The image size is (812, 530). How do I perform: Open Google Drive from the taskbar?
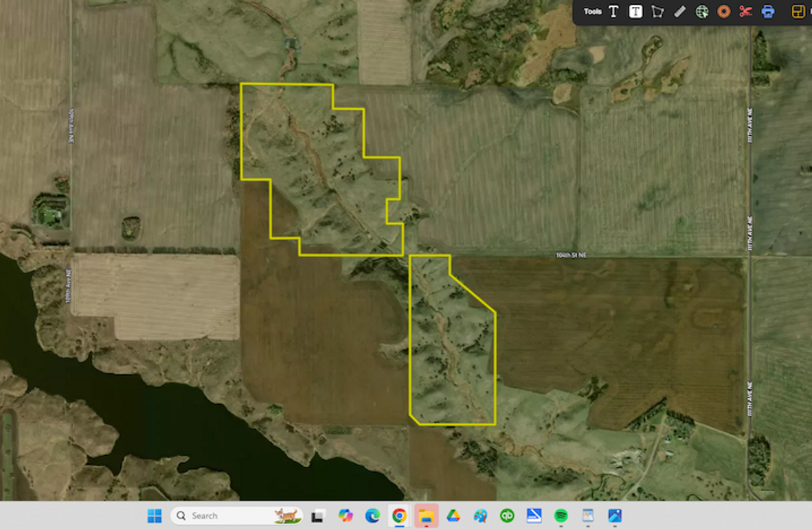point(453,516)
